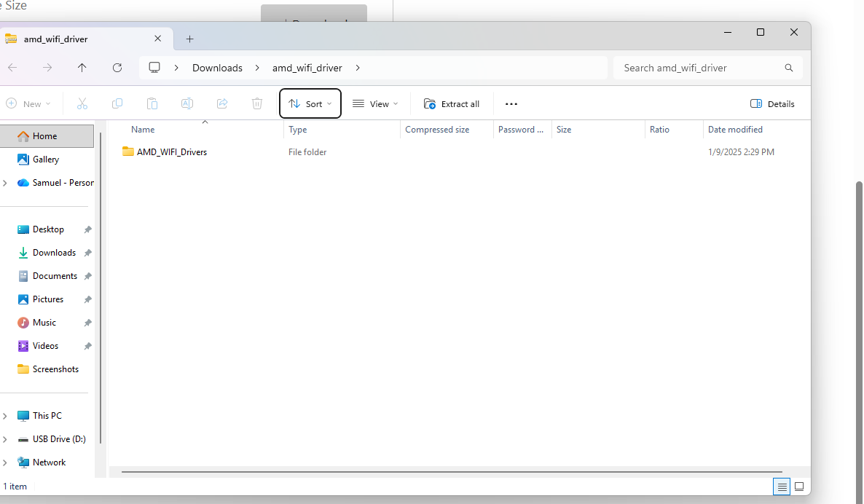Viewport: 864px width, 504px height.
Task: Switch to large thumbnails view icon
Action: click(x=799, y=487)
